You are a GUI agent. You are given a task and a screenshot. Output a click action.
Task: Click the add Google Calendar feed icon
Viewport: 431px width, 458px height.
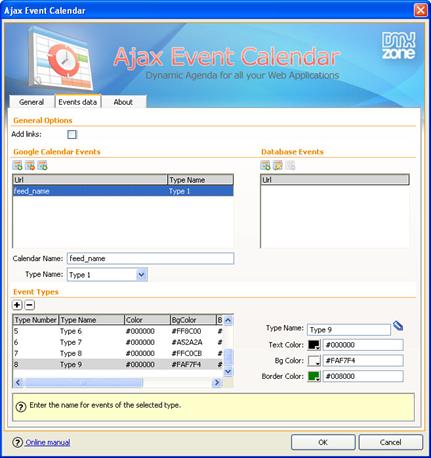pyautogui.click(x=17, y=165)
